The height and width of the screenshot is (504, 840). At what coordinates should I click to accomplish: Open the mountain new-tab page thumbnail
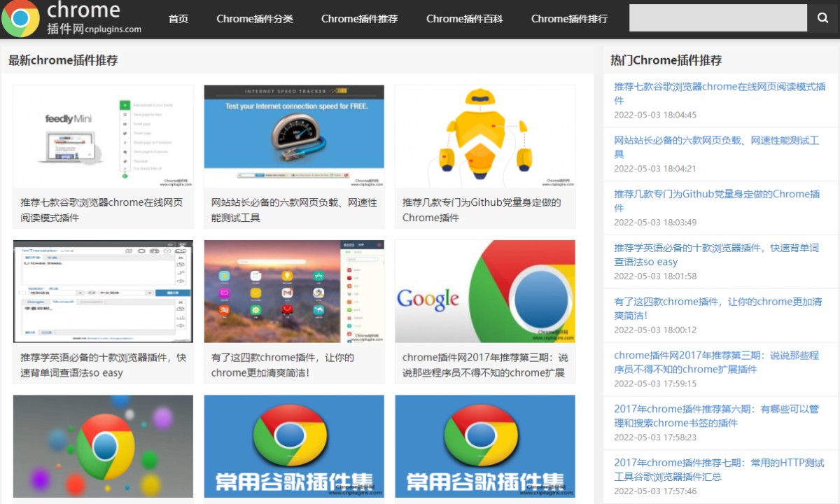point(294,292)
